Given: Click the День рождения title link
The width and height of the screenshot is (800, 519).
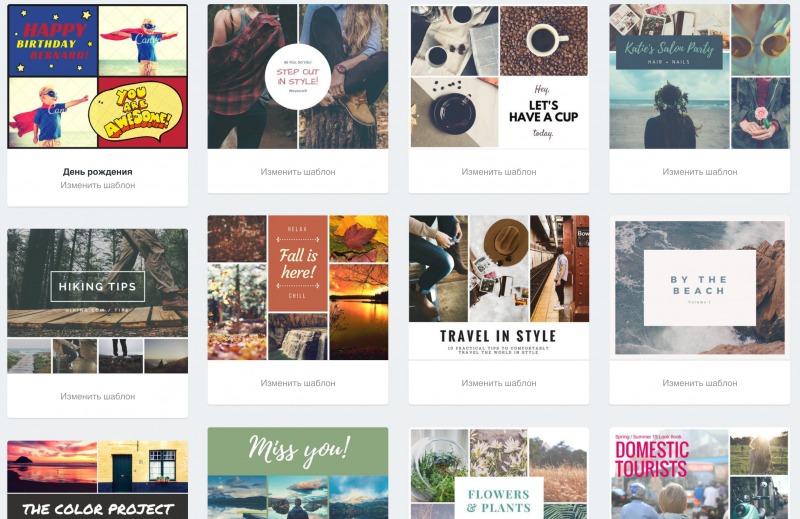Looking at the screenshot, I should [x=97, y=172].
